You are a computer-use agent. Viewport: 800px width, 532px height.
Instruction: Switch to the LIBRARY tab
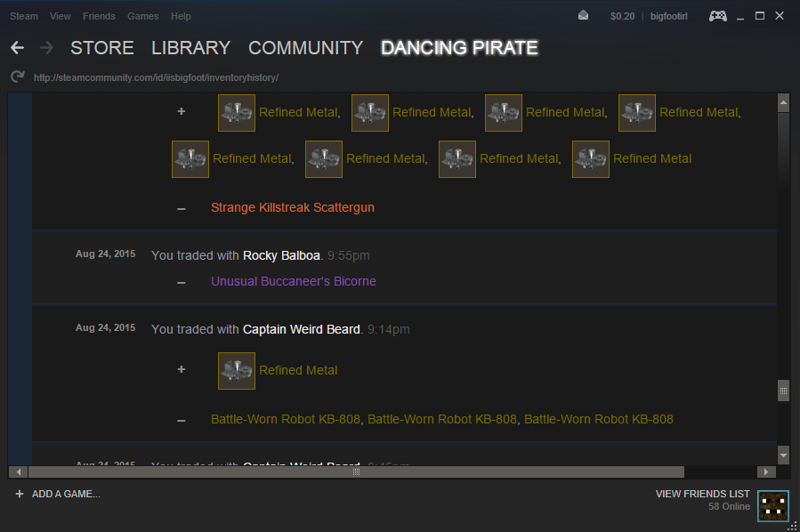click(x=190, y=48)
